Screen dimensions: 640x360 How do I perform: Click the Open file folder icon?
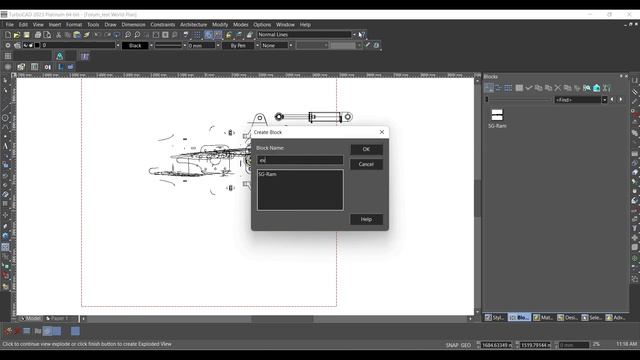click(17, 35)
